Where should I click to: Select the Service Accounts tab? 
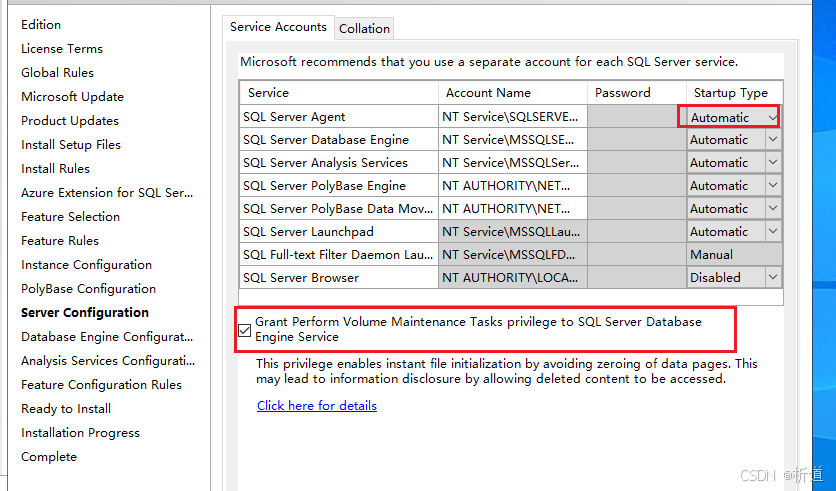[278, 27]
